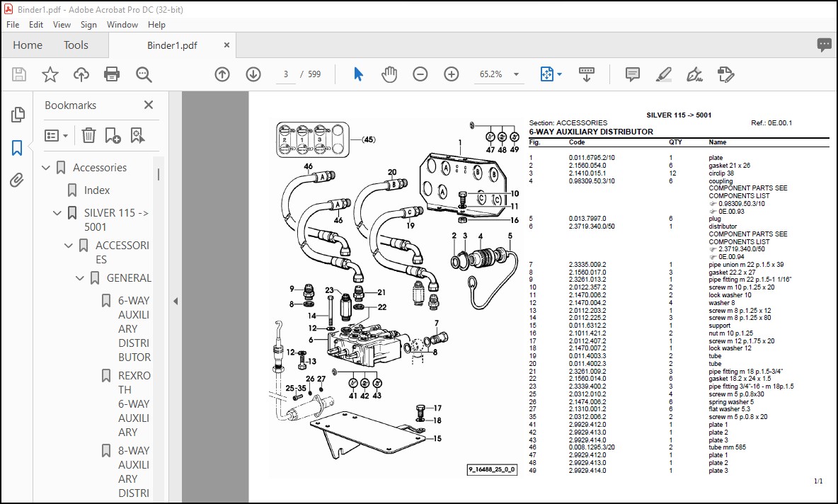This screenshot has height=504, width=838.
Task: Open the Edit menu
Action: (36, 25)
